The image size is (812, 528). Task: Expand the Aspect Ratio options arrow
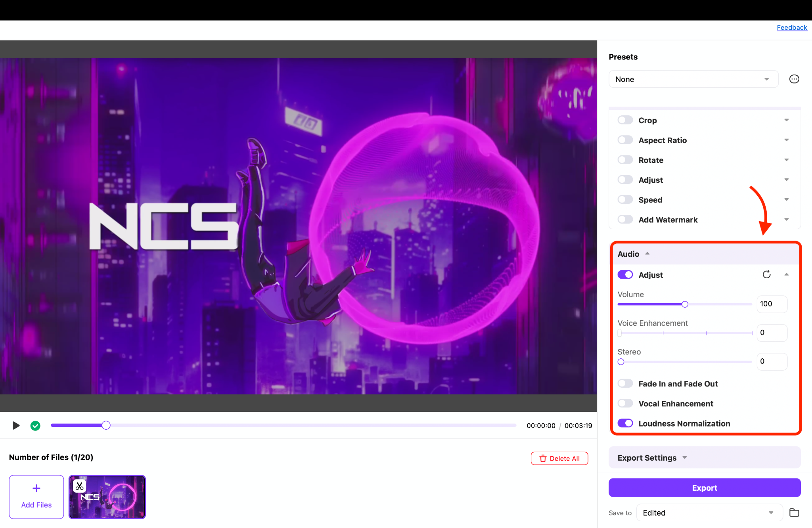(787, 140)
